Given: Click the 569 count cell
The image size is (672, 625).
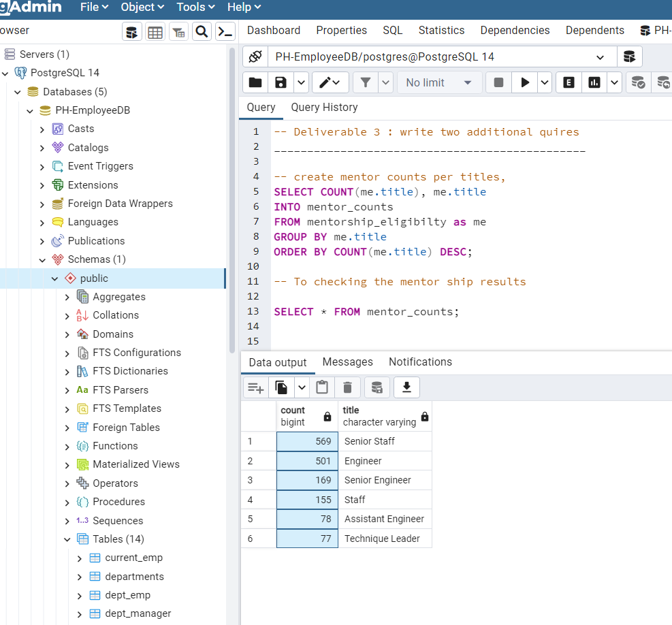Looking at the screenshot, I should tap(307, 442).
